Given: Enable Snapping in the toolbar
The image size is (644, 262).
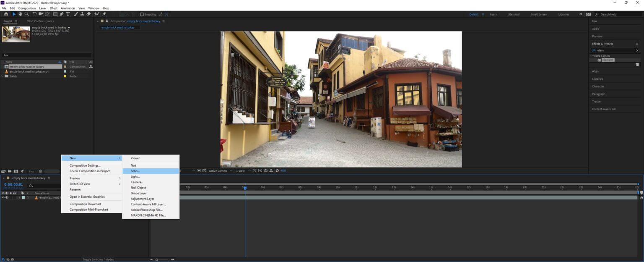Looking at the screenshot, I should [142, 14].
